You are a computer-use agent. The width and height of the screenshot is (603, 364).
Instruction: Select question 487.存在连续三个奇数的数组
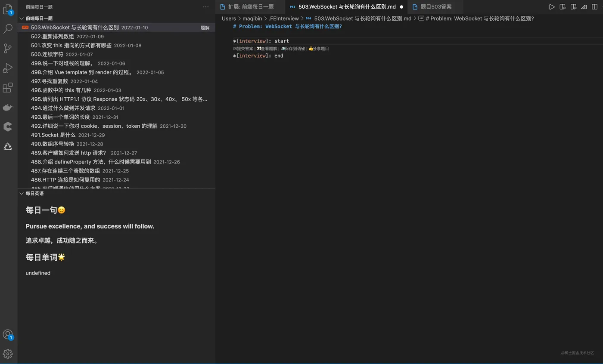point(116,171)
